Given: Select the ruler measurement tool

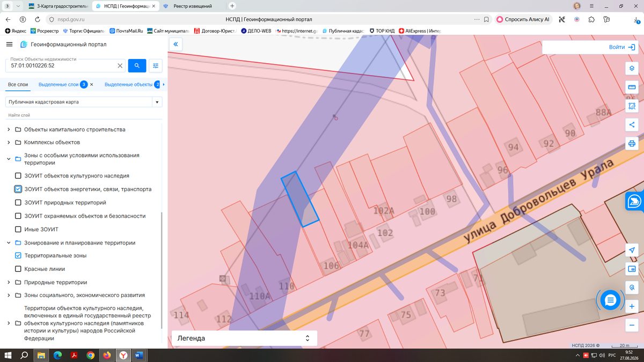Looking at the screenshot, I should click(x=632, y=87).
